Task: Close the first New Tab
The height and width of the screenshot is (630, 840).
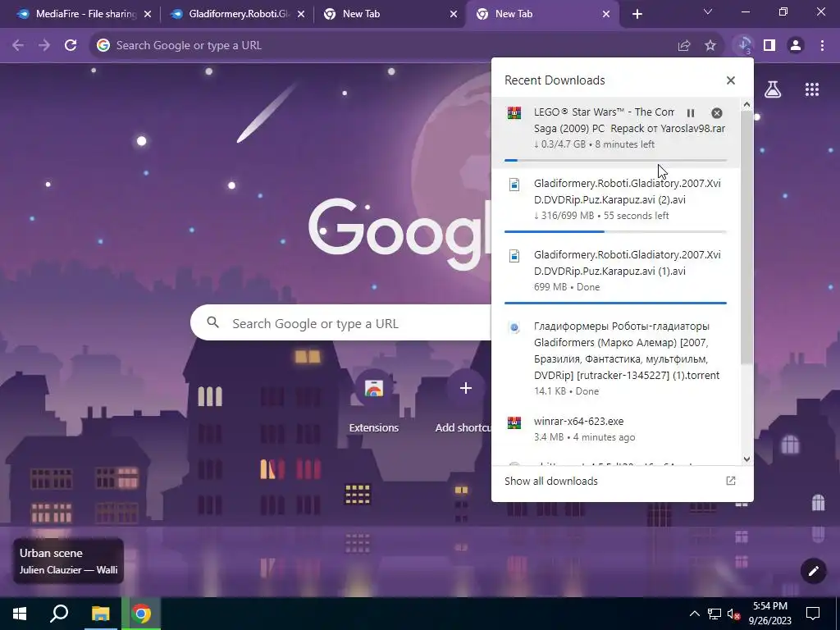Action: pos(454,14)
